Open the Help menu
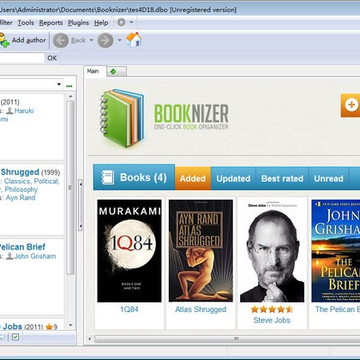 [101, 23]
